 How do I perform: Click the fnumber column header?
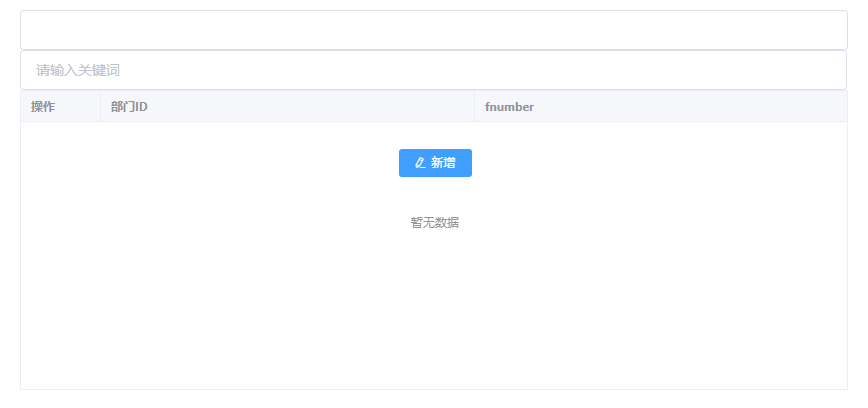509,107
